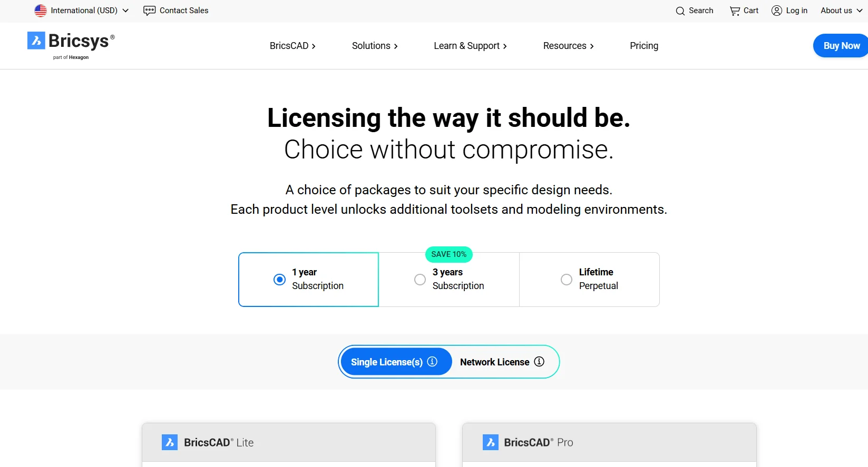The width and height of the screenshot is (868, 467).
Task: Switch to the Network License option
Action: click(495, 362)
